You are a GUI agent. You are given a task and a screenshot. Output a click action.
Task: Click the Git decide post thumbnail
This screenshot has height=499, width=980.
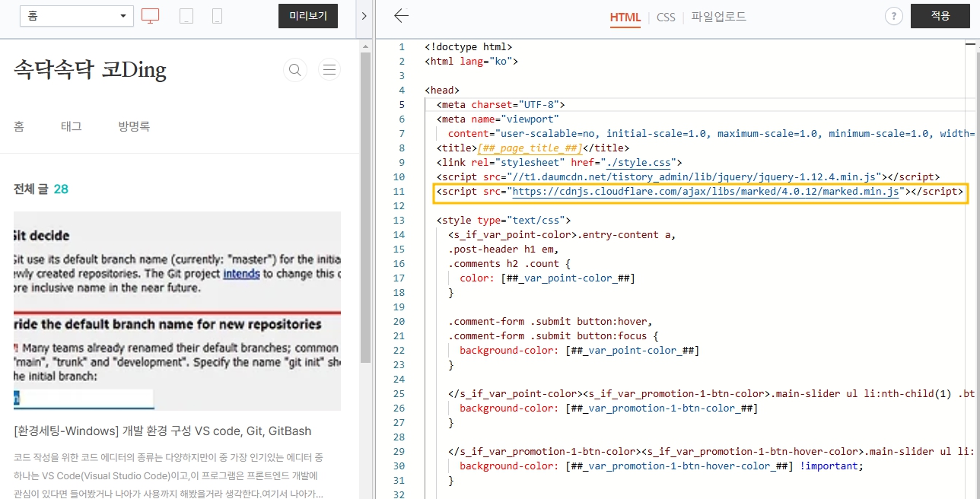click(x=177, y=310)
